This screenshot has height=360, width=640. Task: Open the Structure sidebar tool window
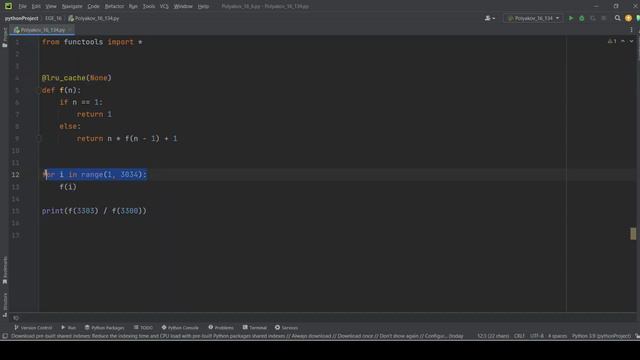tap(5, 304)
